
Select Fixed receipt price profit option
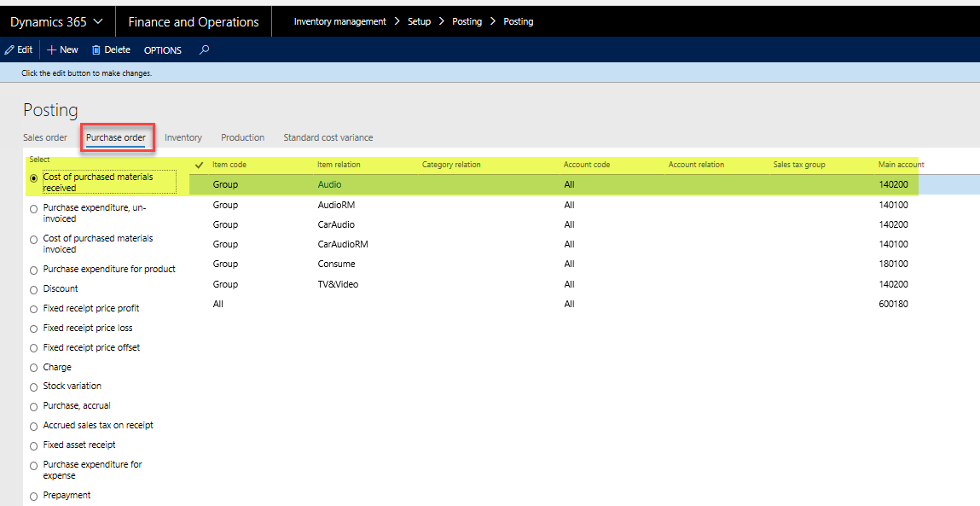34,309
